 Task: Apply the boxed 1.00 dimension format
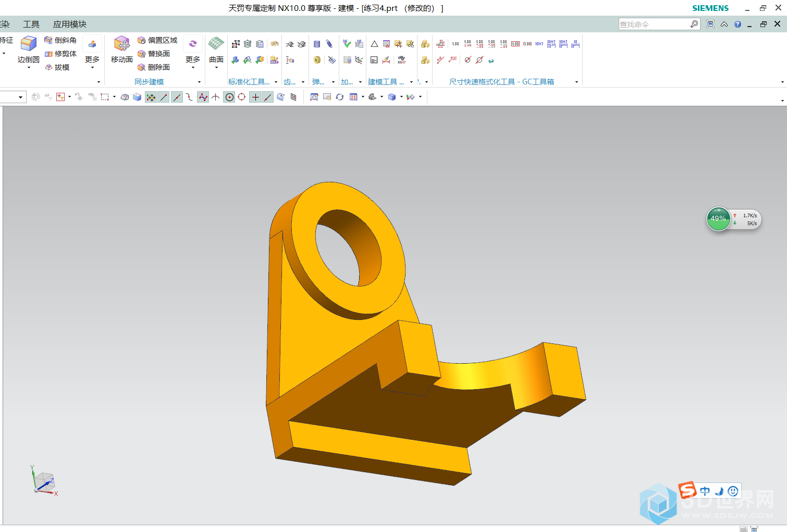(x=515, y=44)
